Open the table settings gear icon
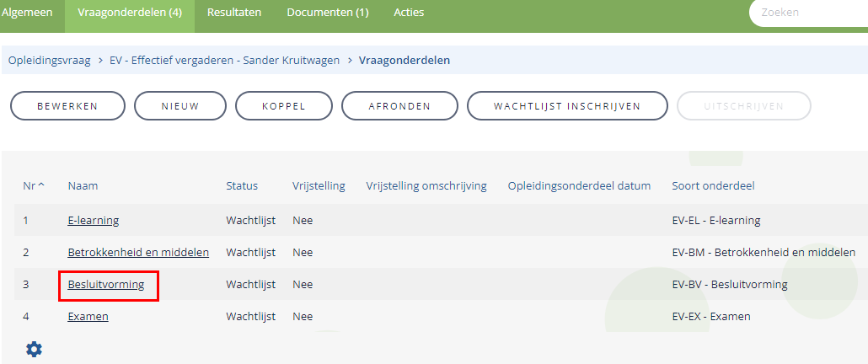Screen dimensions: 868x364 pyautogui.click(x=34, y=349)
